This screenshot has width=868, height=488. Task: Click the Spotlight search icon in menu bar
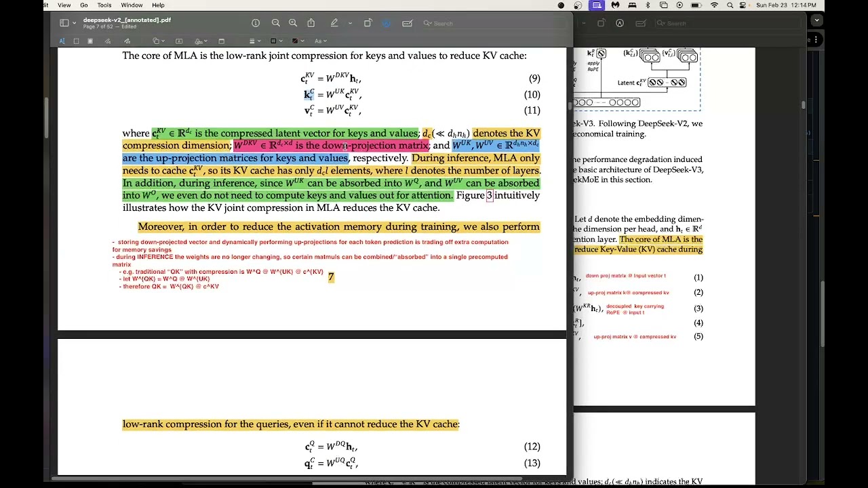(x=730, y=5)
